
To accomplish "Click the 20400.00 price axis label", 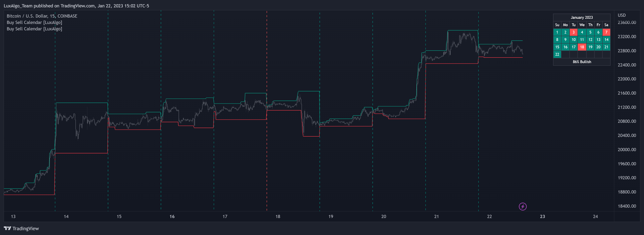I will (x=627, y=135).
